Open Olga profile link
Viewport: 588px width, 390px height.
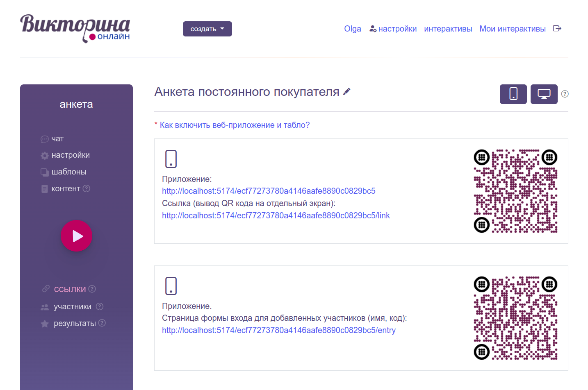coord(353,29)
